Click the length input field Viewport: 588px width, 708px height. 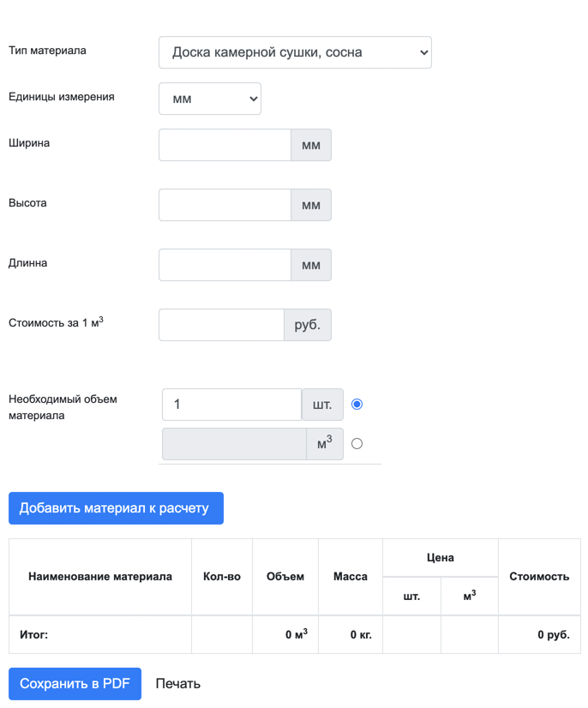225,265
